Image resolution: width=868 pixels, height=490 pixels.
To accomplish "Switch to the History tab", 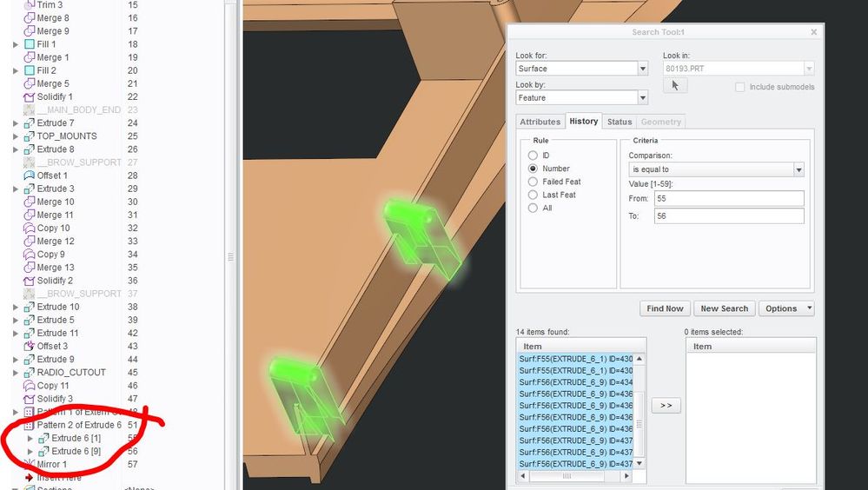I will point(584,122).
